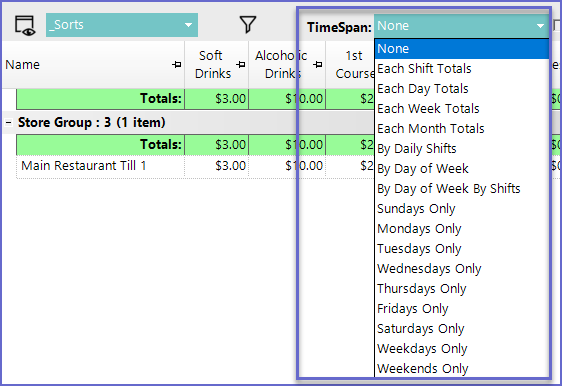
Task: Toggle checkbox beside TimeSpan dropdown
Action: point(557,25)
